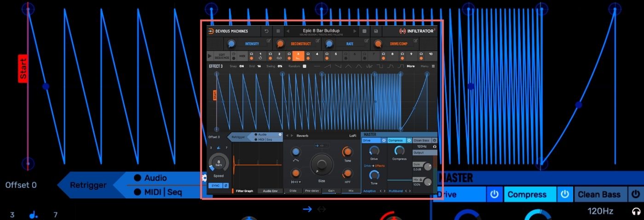Viewport: 644px width, 220px height.
Task: Click the gear icon in Retrigger panel
Action: click(280, 135)
